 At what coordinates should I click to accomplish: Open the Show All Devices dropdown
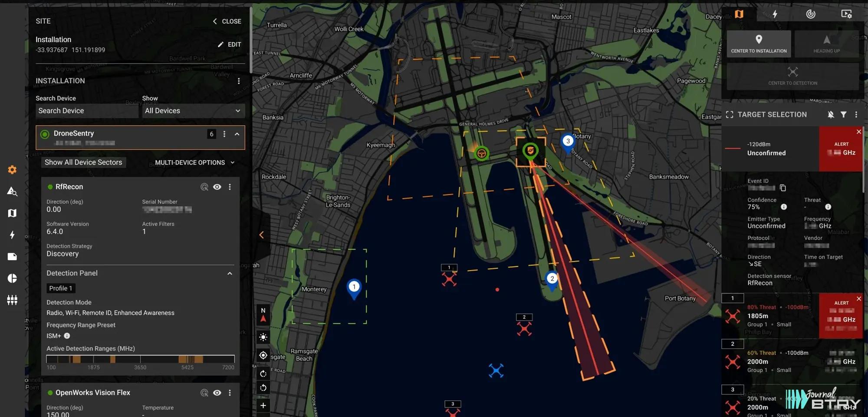(x=193, y=111)
